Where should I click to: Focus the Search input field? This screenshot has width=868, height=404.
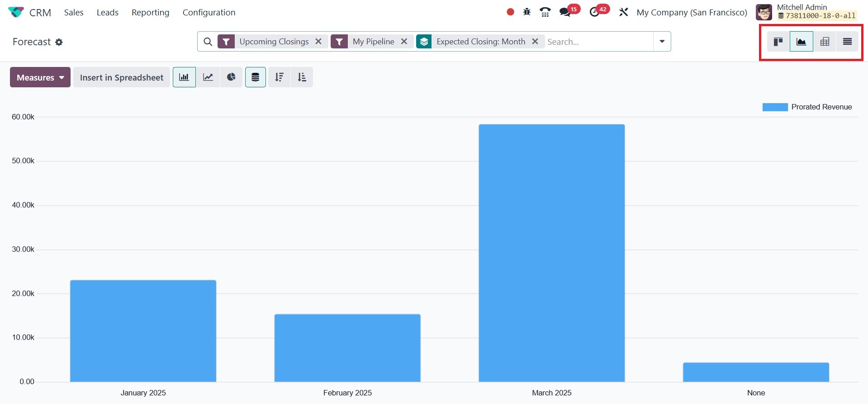click(598, 42)
